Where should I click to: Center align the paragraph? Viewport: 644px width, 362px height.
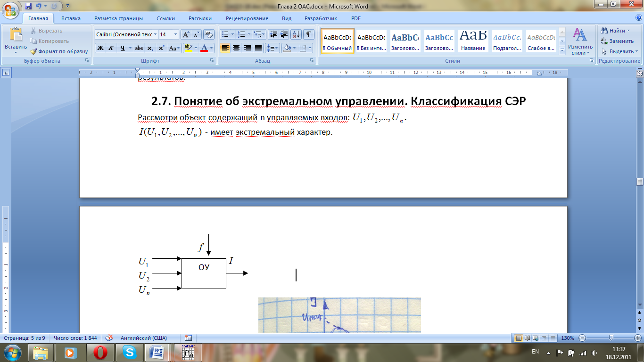pyautogui.click(x=236, y=48)
